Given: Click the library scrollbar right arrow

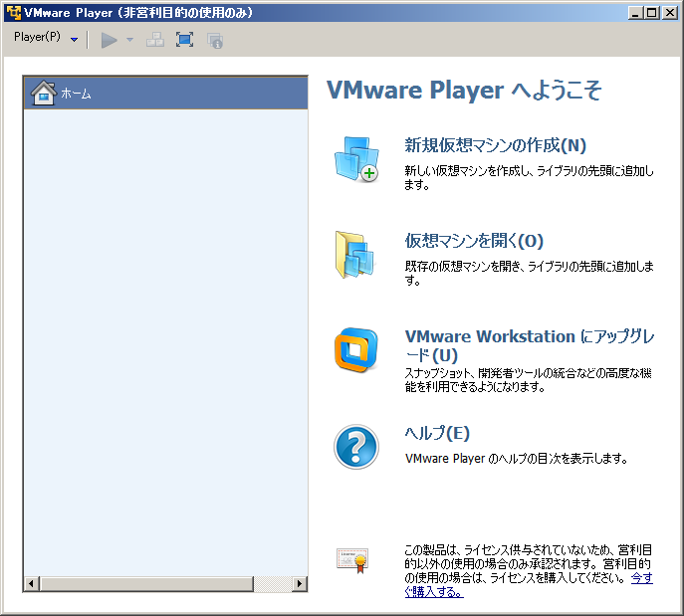Looking at the screenshot, I should 300,584.
